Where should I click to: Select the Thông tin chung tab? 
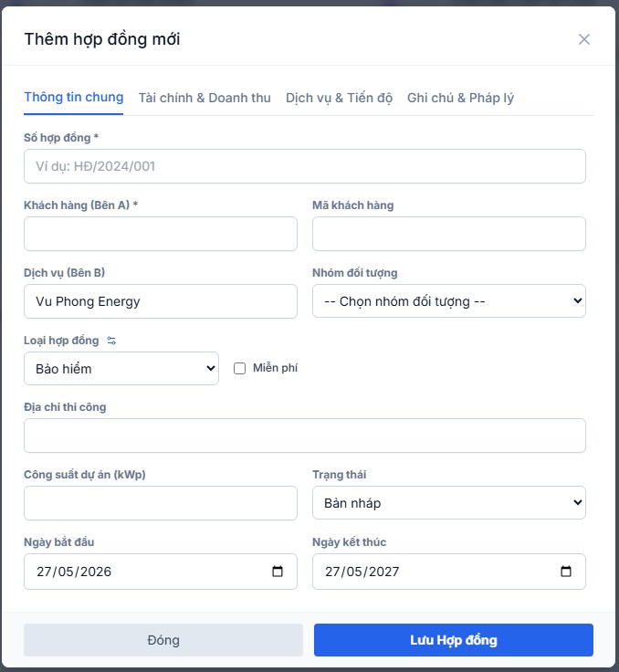[x=74, y=98]
